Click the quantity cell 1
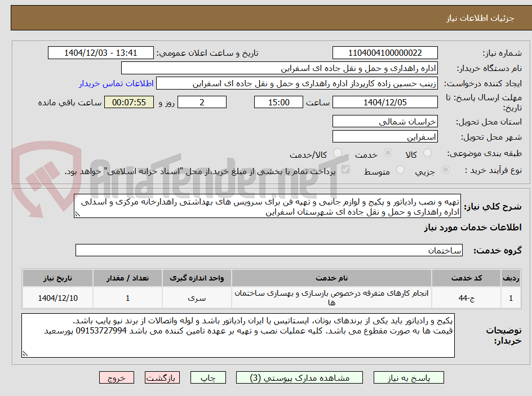Viewport: 532px width, 396px height. (127, 297)
